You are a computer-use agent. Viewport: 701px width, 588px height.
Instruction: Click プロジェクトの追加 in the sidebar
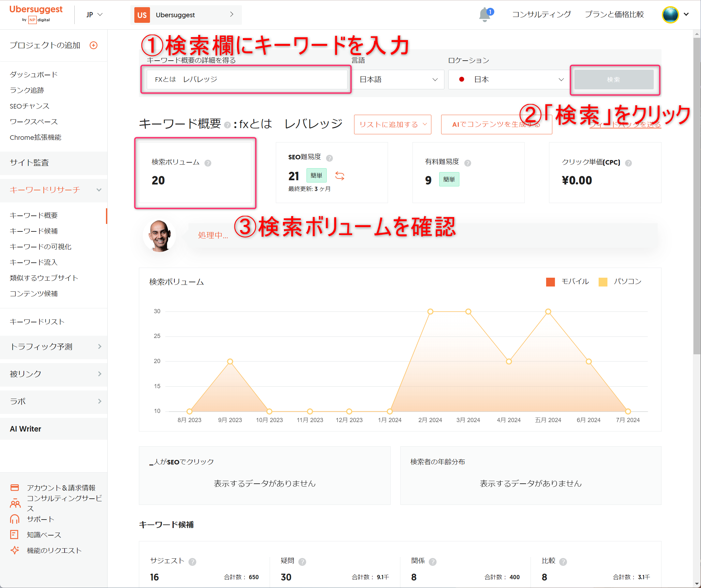click(45, 45)
